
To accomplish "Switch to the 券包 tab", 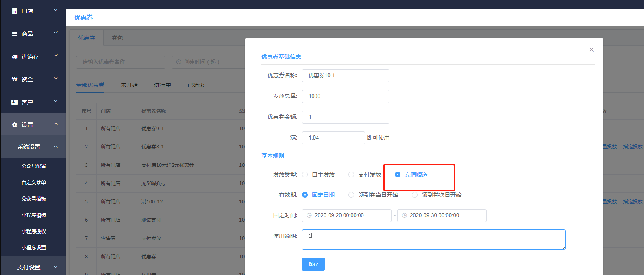I will click(117, 38).
